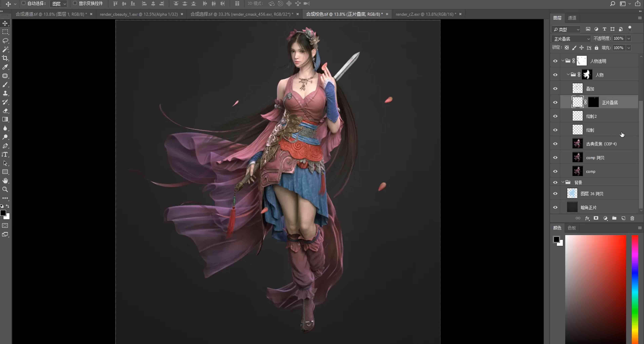Select the 正片叠底 layer mask thumbnail
Viewport: 644px width, 344px height.
(x=593, y=102)
